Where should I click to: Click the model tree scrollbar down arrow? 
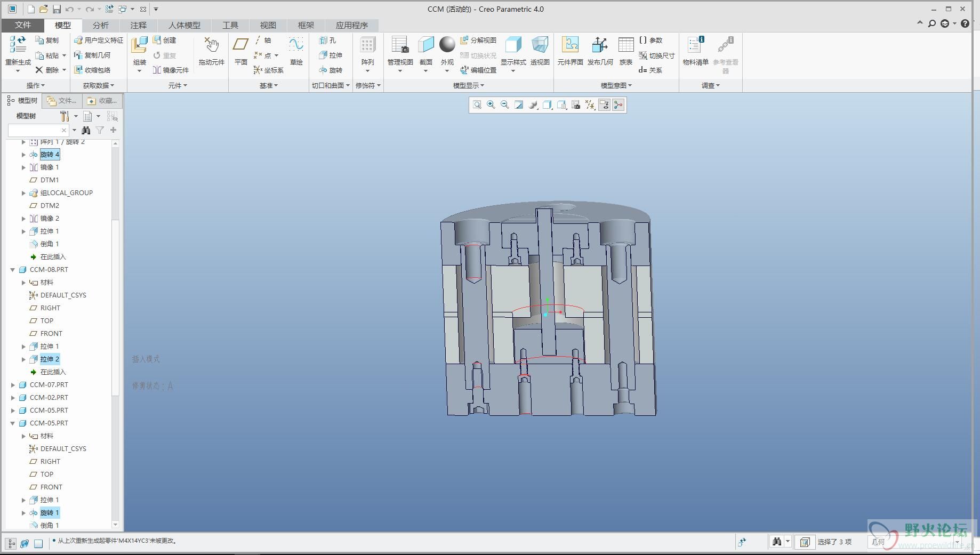point(115,525)
